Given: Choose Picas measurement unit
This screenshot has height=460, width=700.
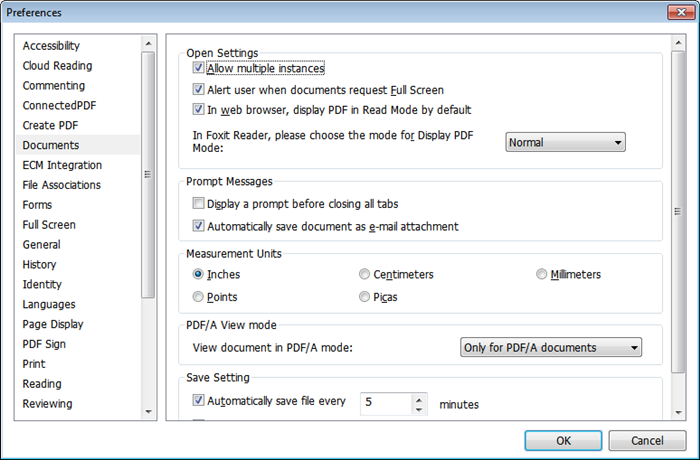Looking at the screenshot, I should (365, 297).
